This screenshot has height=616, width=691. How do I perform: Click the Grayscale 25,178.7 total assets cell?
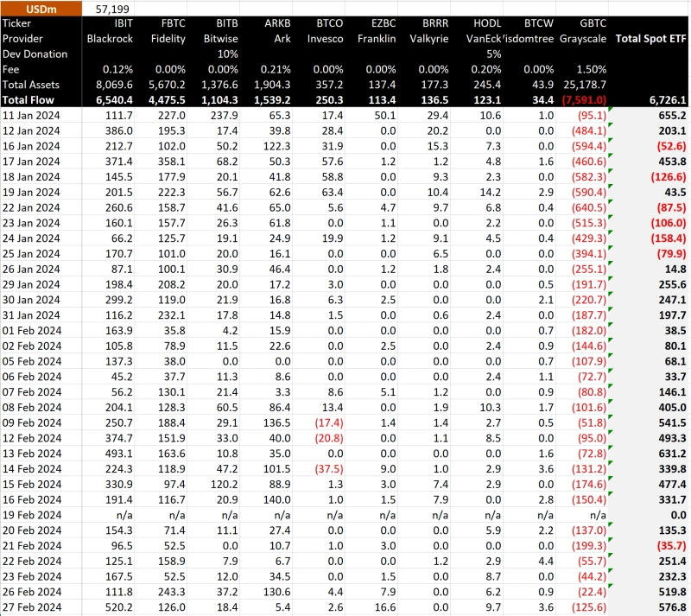581,85
